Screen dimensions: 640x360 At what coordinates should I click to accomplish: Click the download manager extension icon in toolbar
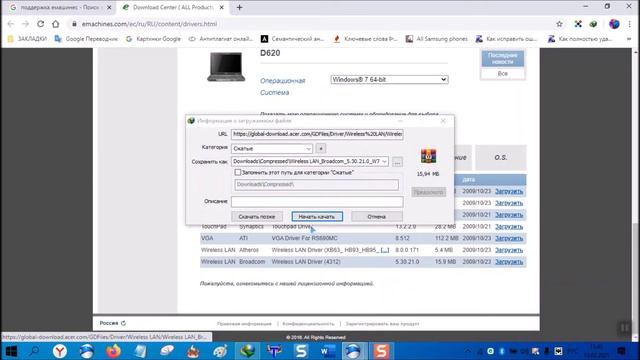[x=593, y=24]
